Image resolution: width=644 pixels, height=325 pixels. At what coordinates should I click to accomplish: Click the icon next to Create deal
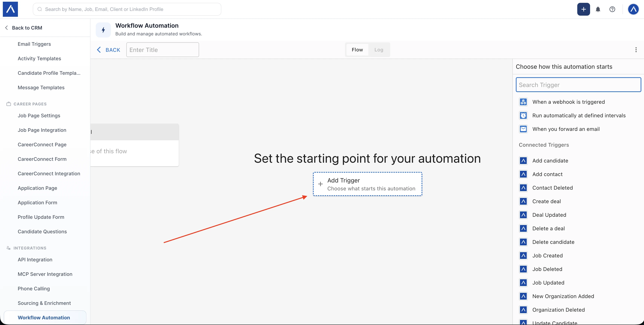coord(523,201)
